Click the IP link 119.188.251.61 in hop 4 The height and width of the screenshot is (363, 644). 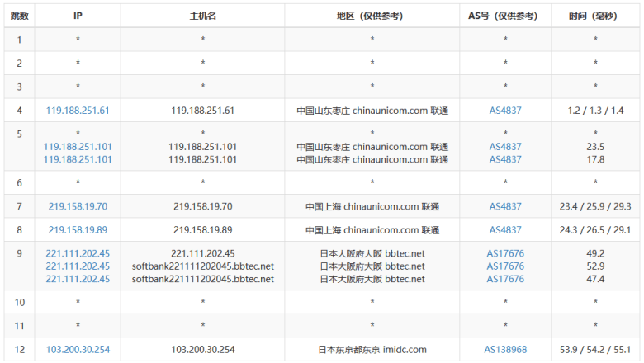pyautogui.click(x=78, y=111)
